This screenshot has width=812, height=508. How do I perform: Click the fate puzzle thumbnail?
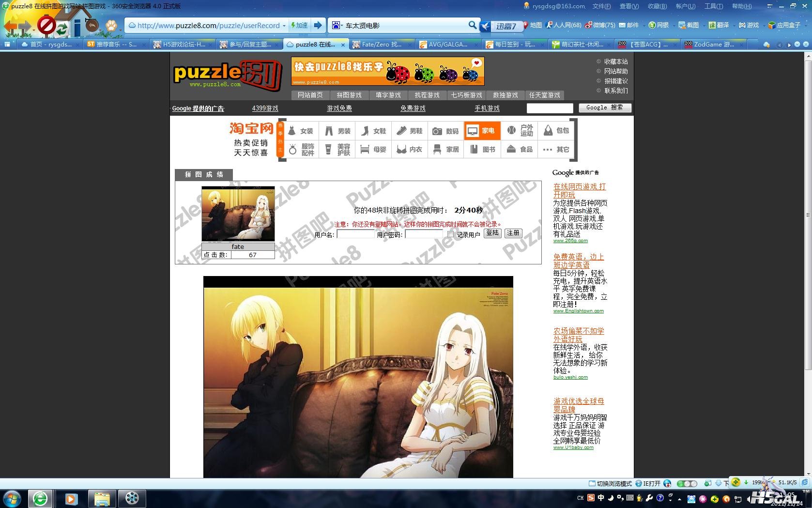[x=238, y=214]
